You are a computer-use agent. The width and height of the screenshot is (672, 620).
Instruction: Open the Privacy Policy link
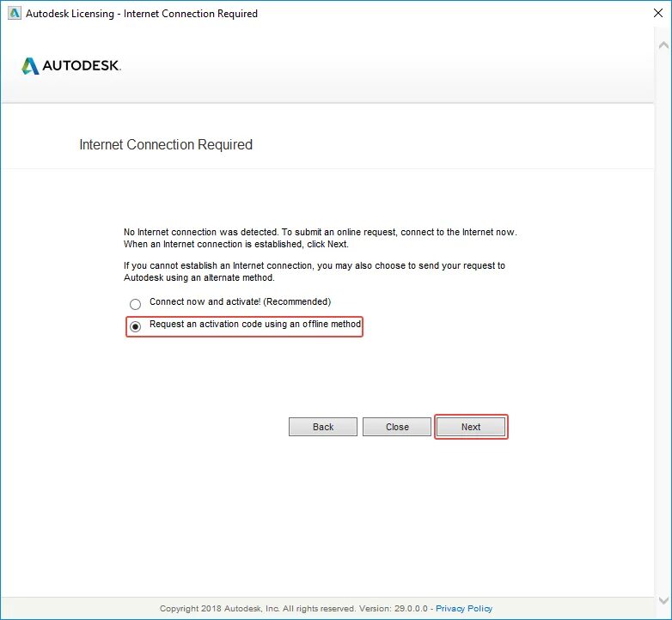[464, 609]
